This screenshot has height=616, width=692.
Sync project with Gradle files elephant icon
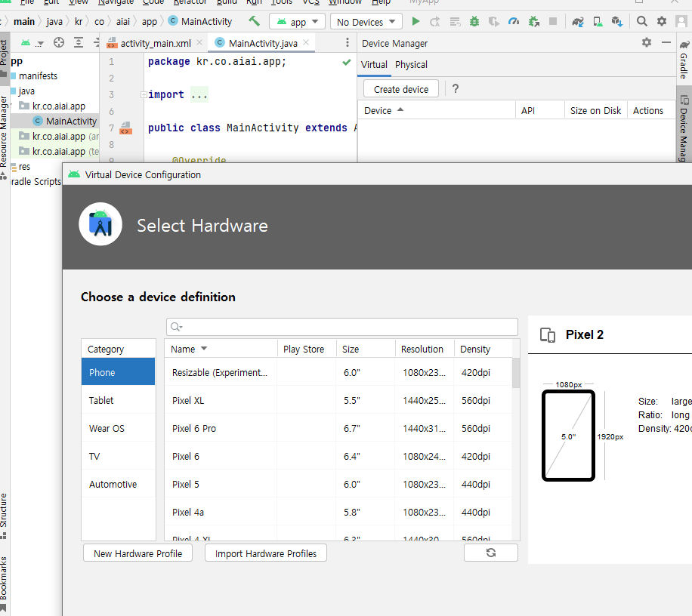pos(578,22)
